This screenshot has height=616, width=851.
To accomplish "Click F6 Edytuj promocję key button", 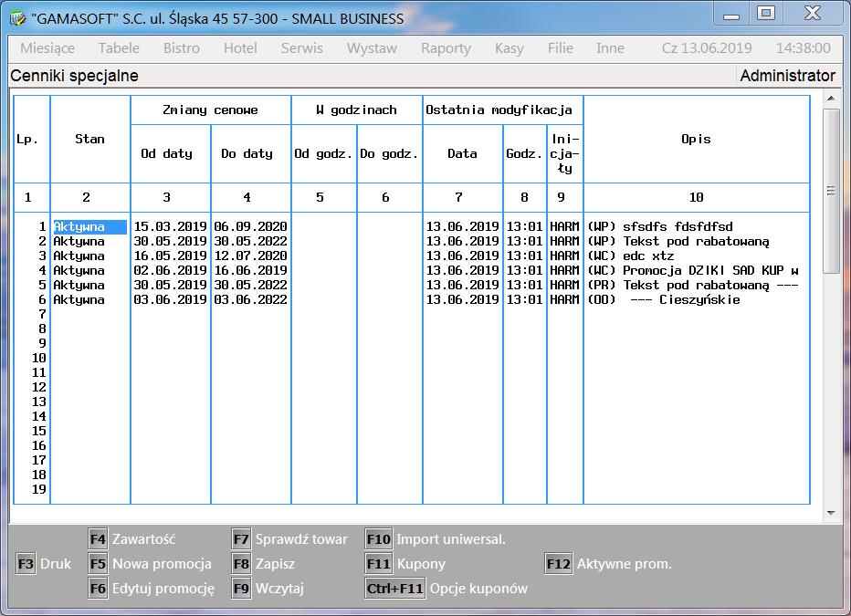I will coord(98,589).
